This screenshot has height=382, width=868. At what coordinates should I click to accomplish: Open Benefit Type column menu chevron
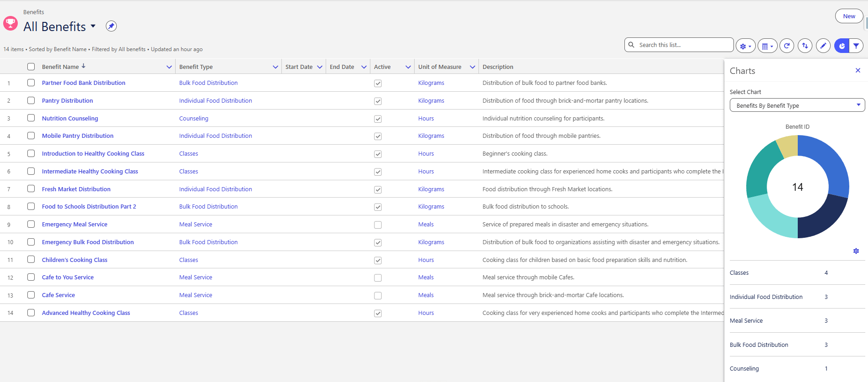click(275, 67)
